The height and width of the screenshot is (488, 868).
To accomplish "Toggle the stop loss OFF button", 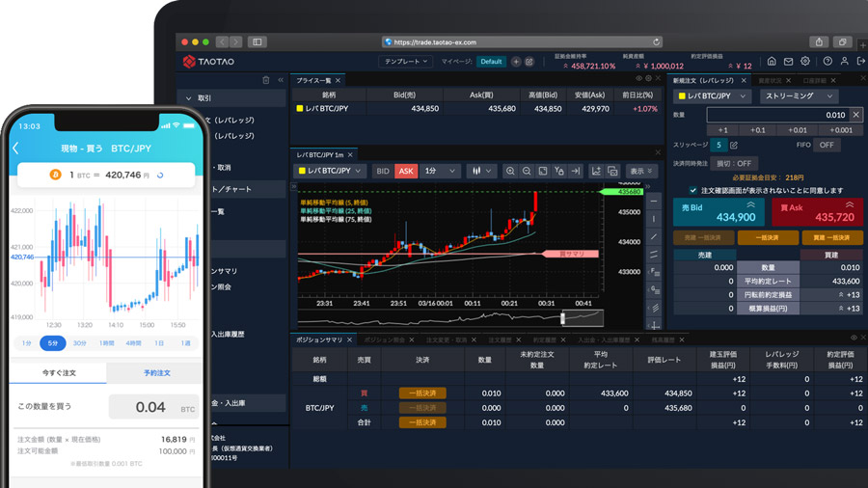I will coord(734,163).
